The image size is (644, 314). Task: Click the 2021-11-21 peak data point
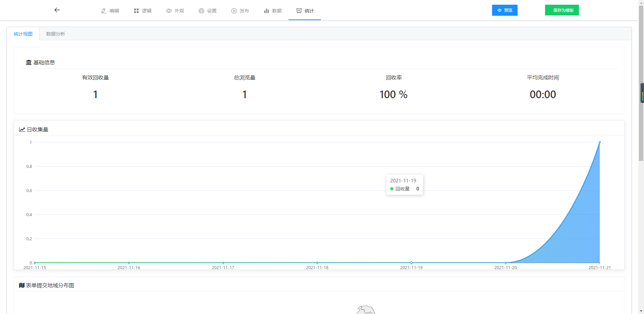click(600, 142)
